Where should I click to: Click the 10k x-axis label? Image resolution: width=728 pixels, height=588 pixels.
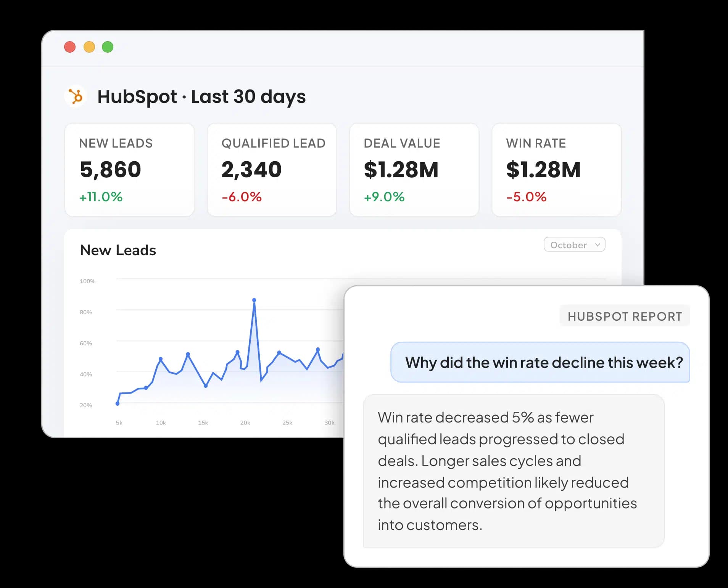click(161, 423)
